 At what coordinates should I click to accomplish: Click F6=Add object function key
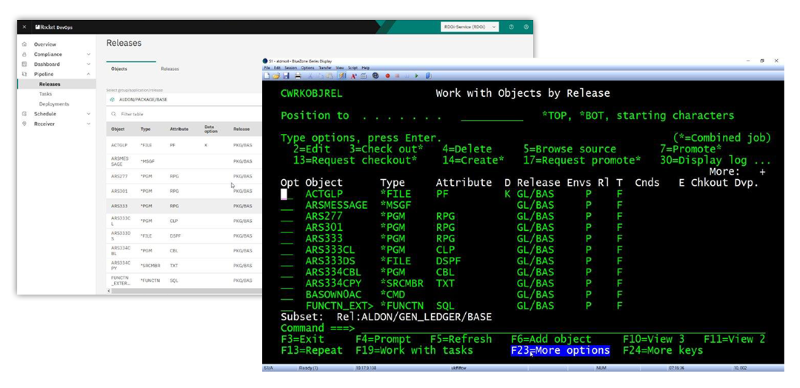click(551, 339)
